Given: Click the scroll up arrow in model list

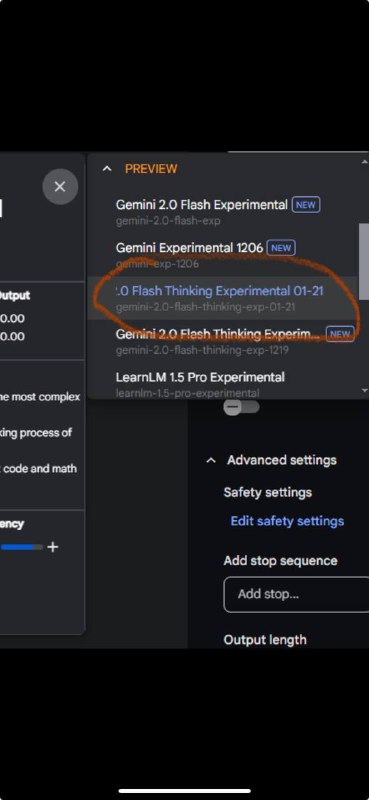Looking at the screenshot, I should click(364, 162).
